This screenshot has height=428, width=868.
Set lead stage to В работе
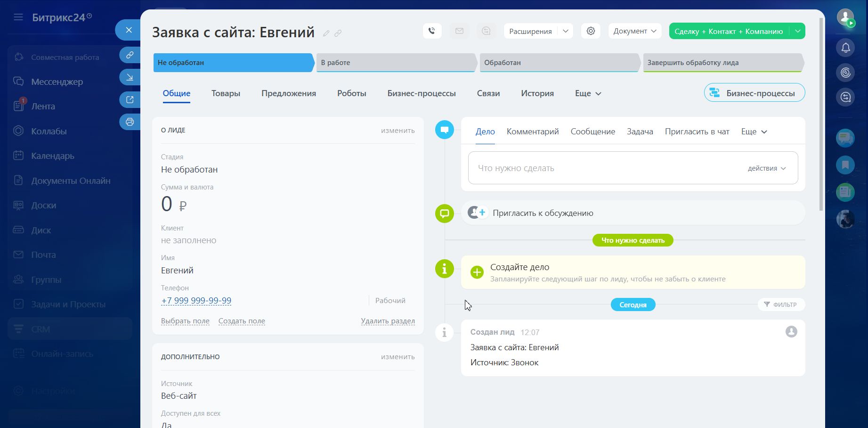point(396,63)
